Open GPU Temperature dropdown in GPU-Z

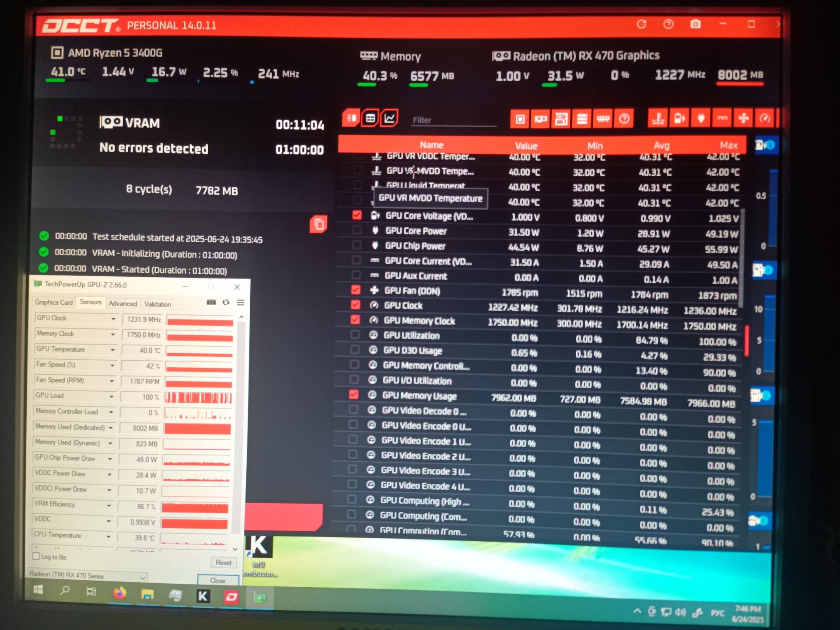coord(112,350)
